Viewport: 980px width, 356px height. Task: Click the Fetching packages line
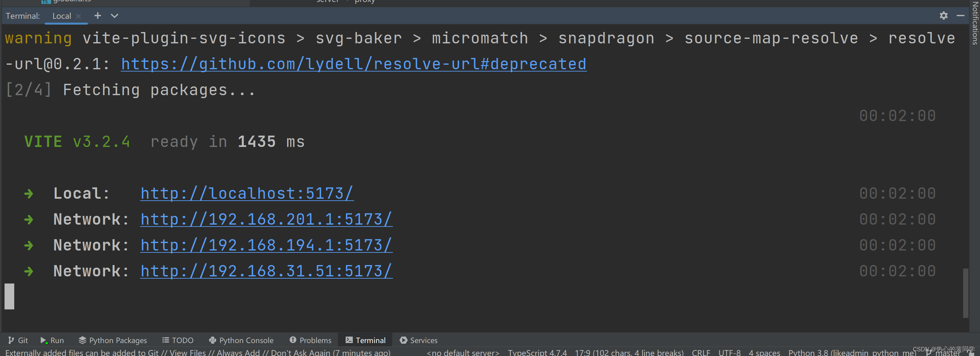pyautogui.click(x=130, y=90)
